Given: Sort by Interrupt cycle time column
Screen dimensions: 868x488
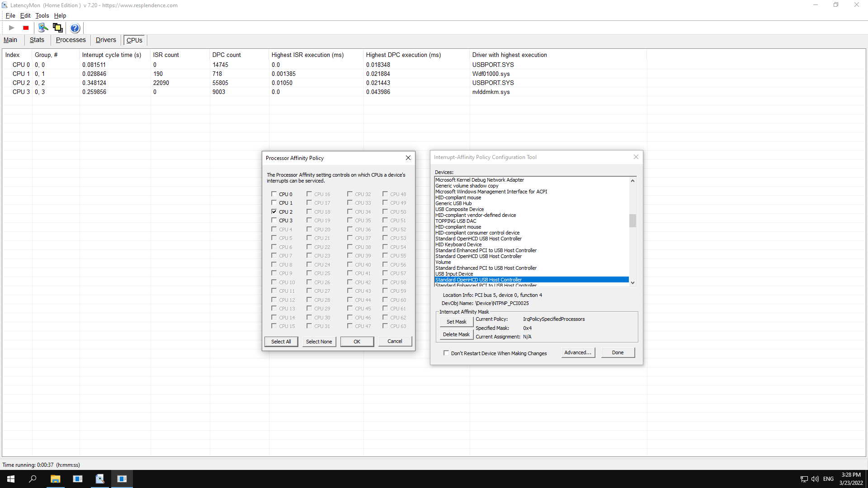Looking at the screenshot, I should tap(115, 55).
